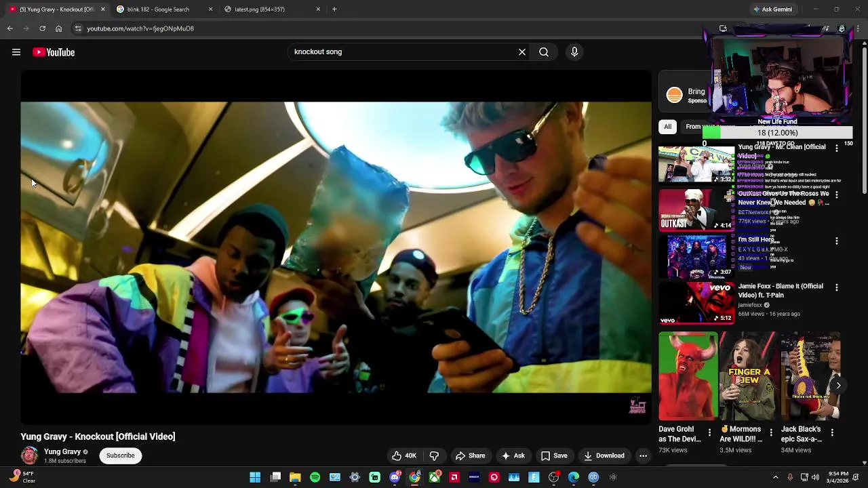Viewport: 868px width, 488px height.
Task: Open the Mormons Are WILD short
Action: [x=748, y=376]
